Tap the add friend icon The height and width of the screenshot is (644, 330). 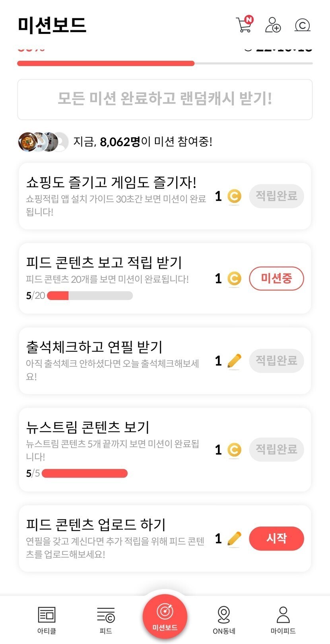(x=273, y=25)
